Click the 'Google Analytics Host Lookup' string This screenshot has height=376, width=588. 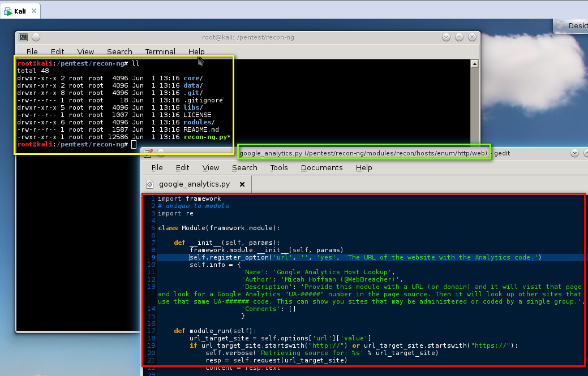[332, 273]
